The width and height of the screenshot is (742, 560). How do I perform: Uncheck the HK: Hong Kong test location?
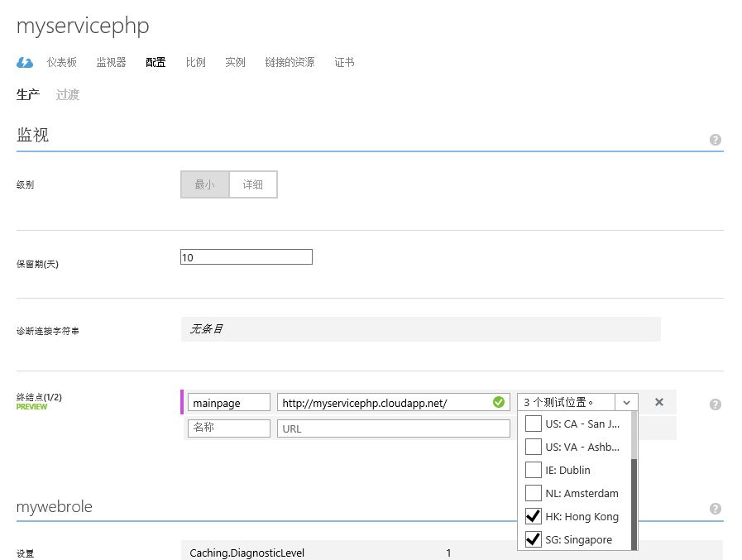pyautogui.click(x=533, y=516)
